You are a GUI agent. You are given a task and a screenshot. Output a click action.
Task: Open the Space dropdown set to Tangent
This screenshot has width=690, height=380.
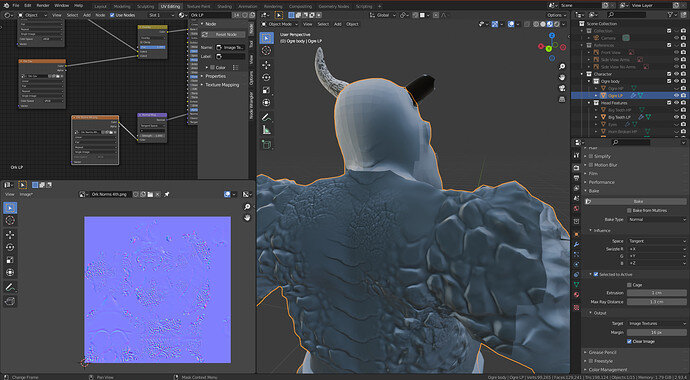(x=657, y=241)
